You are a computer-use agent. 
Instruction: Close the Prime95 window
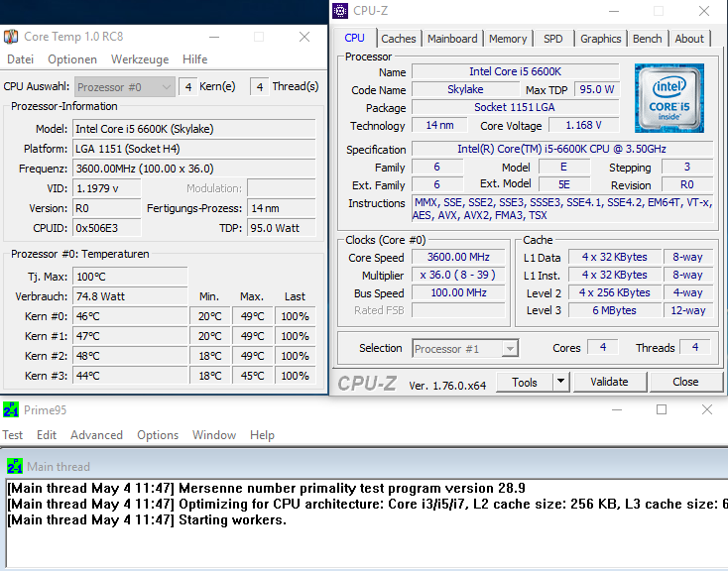706,409
